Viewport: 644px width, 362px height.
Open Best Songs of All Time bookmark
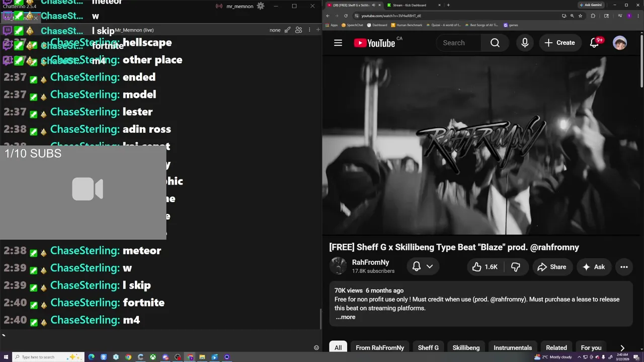click(x=481, y=25)
